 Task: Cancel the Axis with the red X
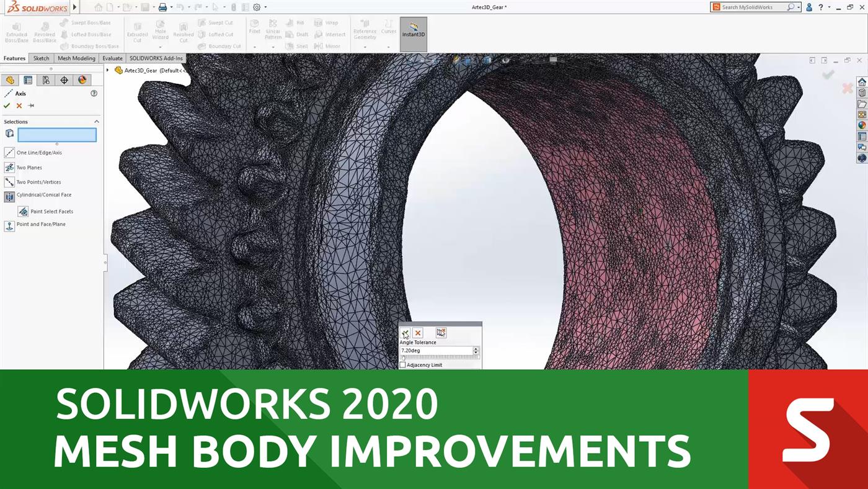19,105
